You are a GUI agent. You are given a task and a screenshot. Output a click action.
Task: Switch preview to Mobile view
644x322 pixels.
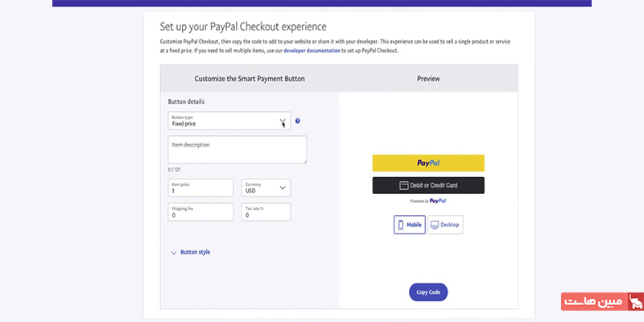410,225
